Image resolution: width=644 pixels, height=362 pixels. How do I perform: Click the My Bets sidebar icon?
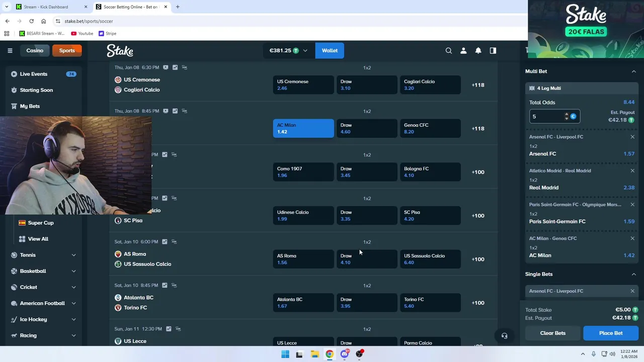point(14,106)
